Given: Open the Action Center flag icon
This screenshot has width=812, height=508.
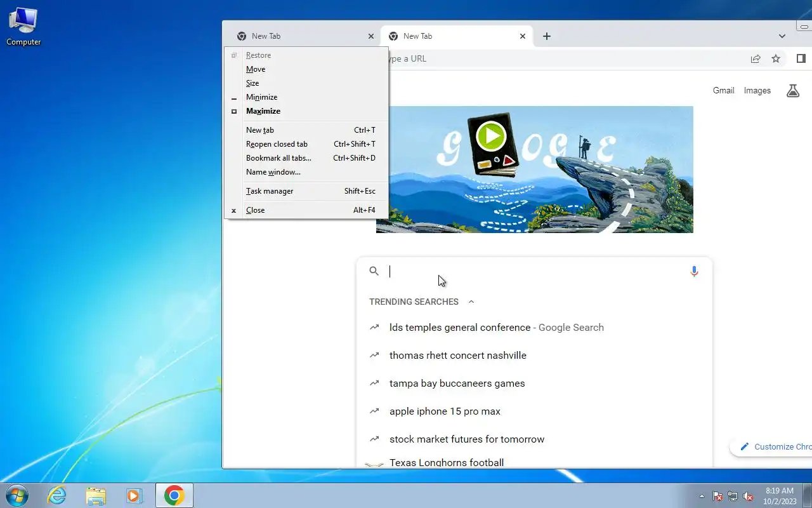Looking at the screenshot, I should pyautogui.click(x=717, y=496).
